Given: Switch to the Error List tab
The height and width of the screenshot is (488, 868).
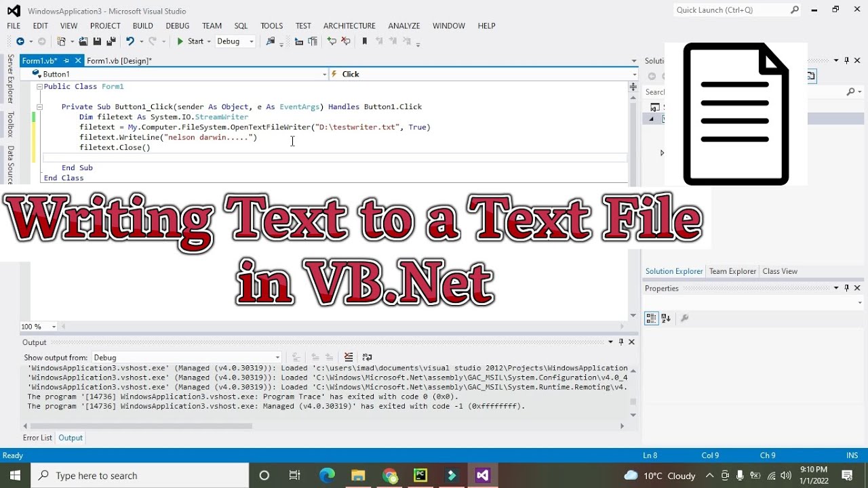Looking at the screenshot, I should point(37,438).
